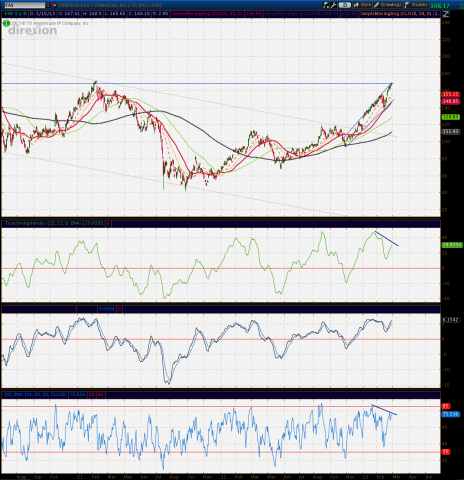Click the 146.95 price bubble
Viewport: 464px width, 480px height.
(451, 101)
